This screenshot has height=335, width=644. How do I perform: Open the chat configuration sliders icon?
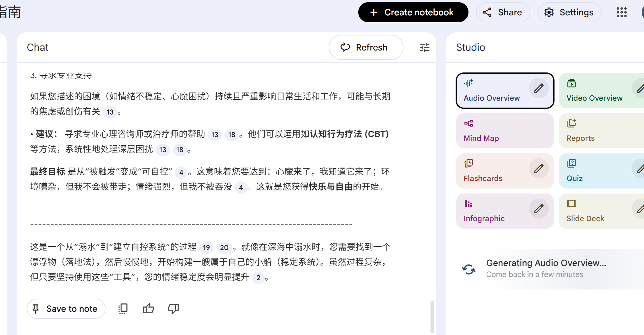[x=425, y=47]
